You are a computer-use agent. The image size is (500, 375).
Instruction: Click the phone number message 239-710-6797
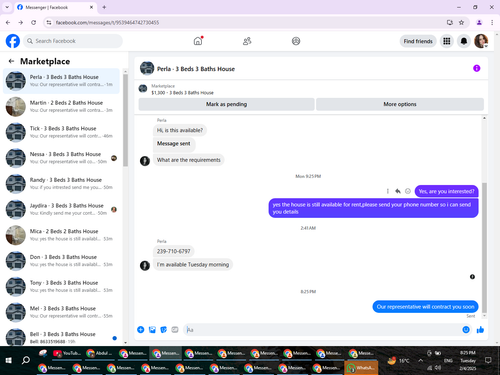coord(174,251)
